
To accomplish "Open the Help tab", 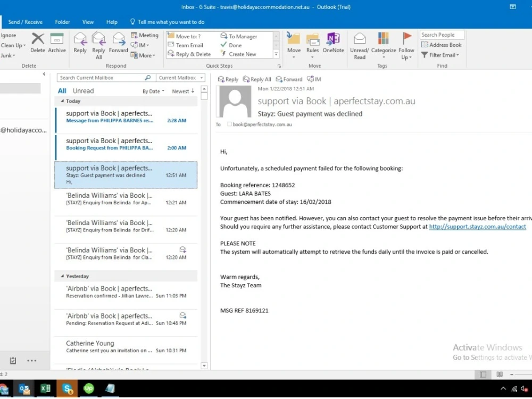I will tap(112, 22).
